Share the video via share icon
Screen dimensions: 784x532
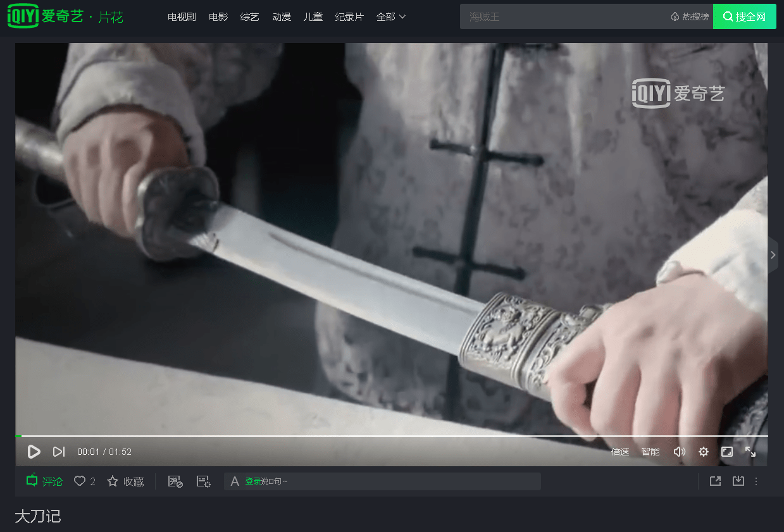point(715,481)
